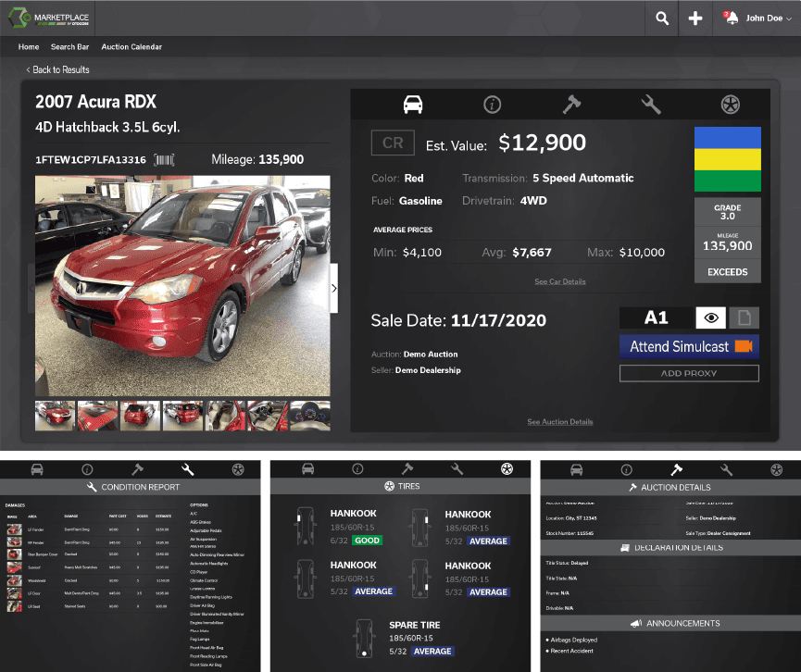
Task: Click wheel icon in Tires panel
Action: coord(507,468)
